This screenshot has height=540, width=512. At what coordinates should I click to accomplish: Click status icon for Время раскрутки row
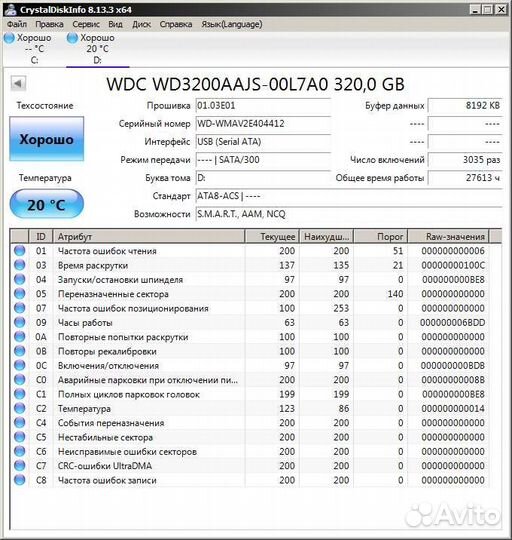20,265
